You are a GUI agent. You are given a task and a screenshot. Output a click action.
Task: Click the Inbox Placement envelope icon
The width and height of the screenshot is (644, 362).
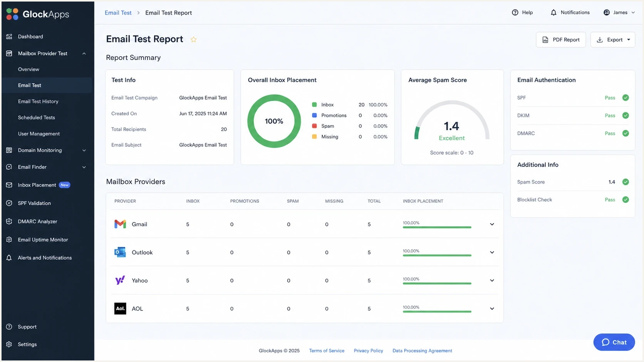(x=9, y=185)
